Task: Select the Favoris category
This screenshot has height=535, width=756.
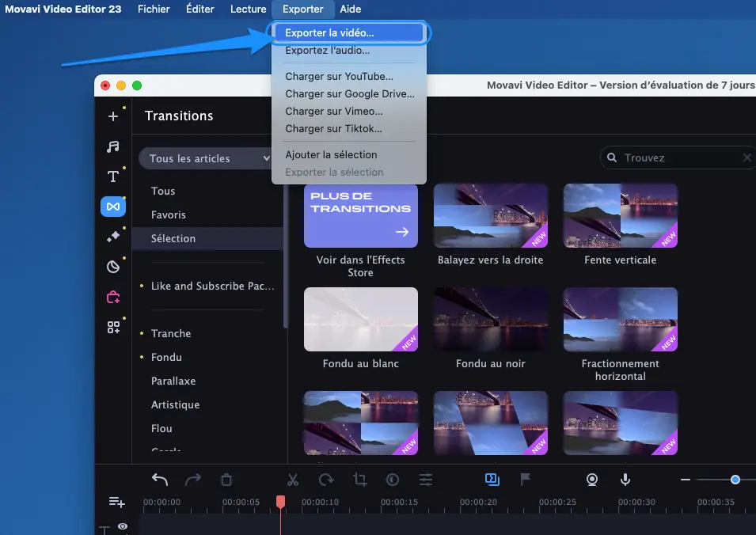Action: (x=207, y=214)
